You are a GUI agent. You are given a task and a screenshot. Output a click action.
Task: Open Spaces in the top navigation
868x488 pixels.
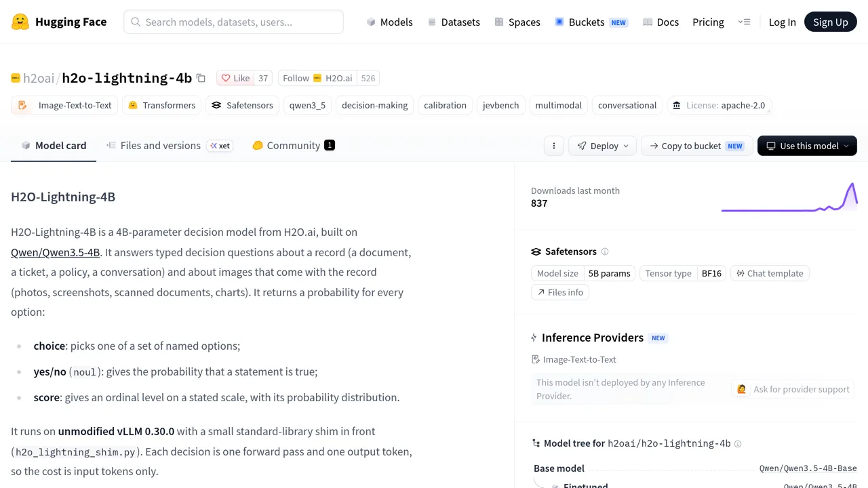tap(517, 22)
